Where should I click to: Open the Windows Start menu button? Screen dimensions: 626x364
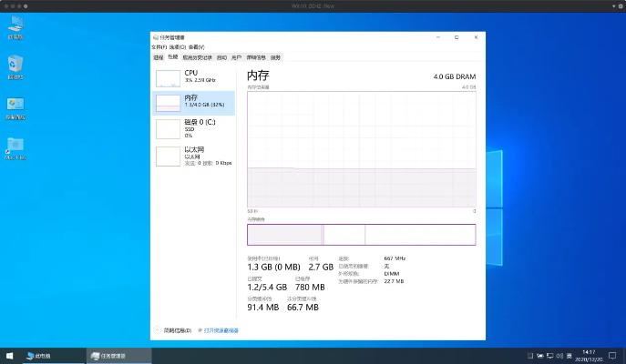(9, 356)
